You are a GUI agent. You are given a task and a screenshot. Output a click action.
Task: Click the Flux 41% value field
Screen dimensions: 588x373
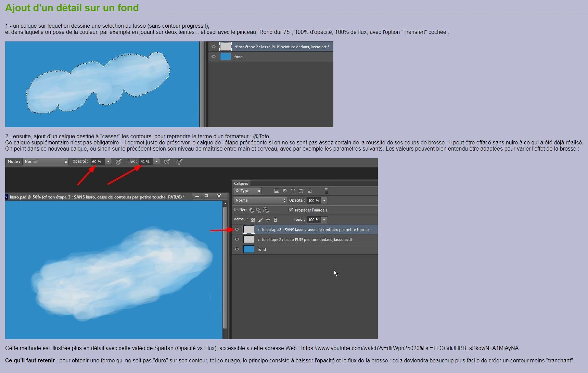pos(145,162)
